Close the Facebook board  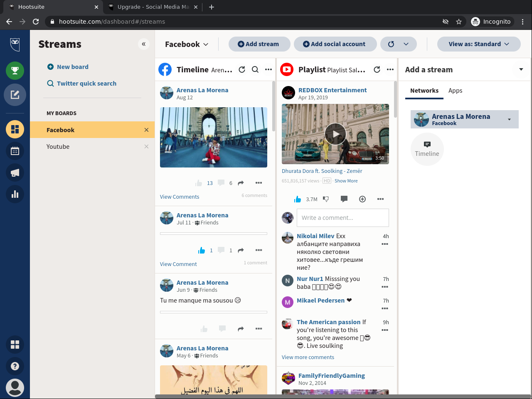pos(146,130)
